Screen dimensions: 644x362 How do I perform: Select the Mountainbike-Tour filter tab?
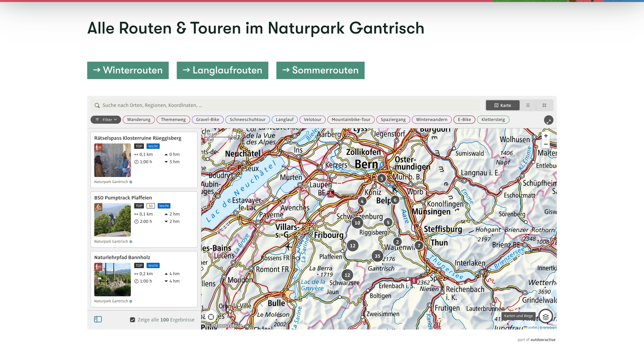tap(351, 120)
